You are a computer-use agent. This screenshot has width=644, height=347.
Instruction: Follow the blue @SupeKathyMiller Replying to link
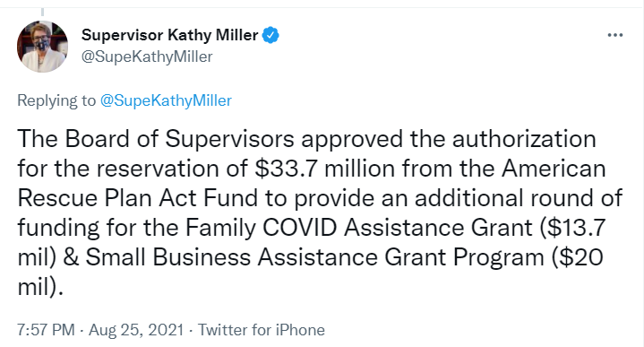(x=166, y=100)
